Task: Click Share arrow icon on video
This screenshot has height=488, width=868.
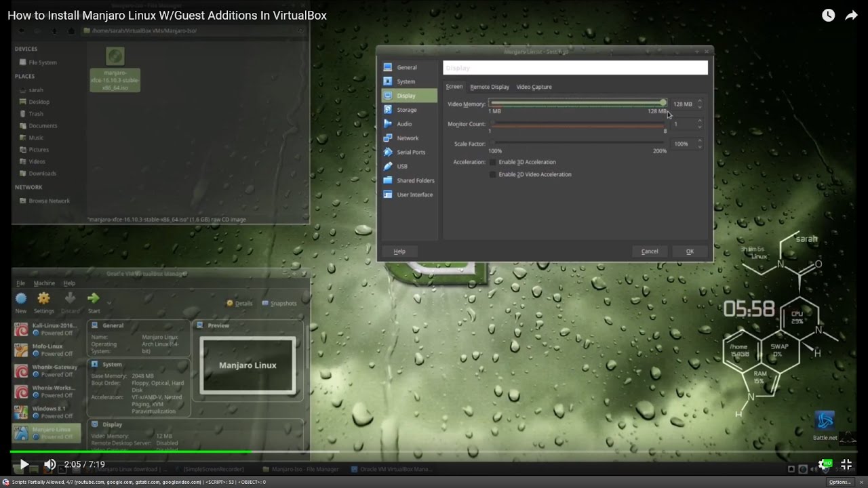Action: tap(851, 16)
